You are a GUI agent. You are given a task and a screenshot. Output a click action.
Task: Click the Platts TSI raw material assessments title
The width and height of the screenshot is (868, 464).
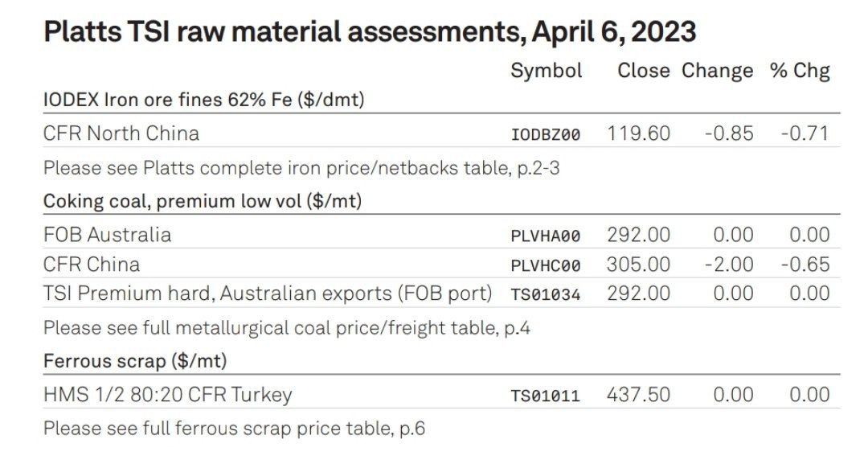coord(370,31)
